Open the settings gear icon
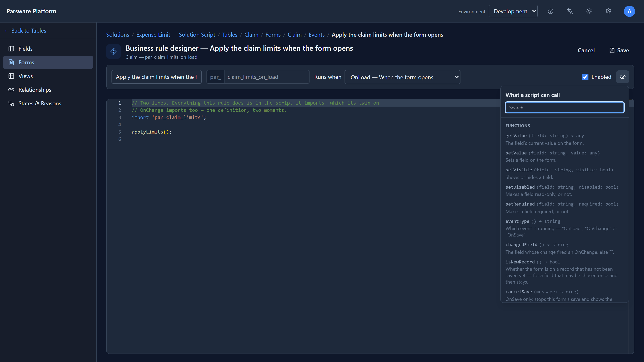Viewport: 644px width, 362px height. click(x=609, y=11)
